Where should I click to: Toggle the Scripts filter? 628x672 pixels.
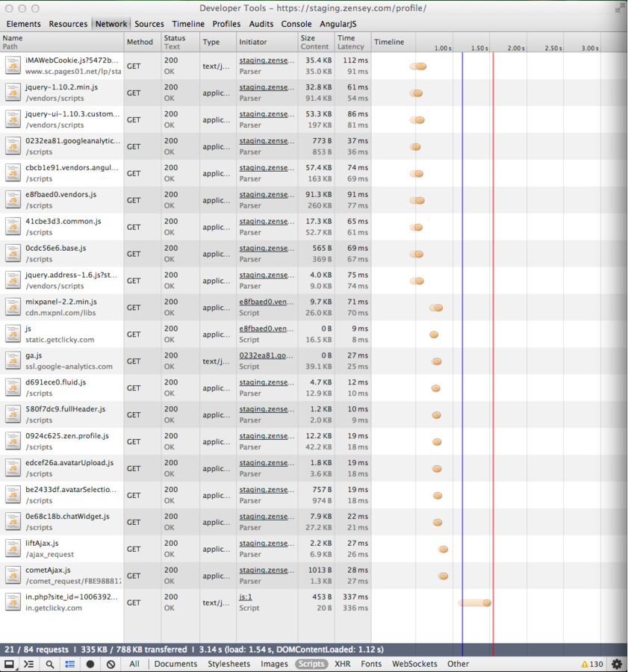(x=311, y=664)
